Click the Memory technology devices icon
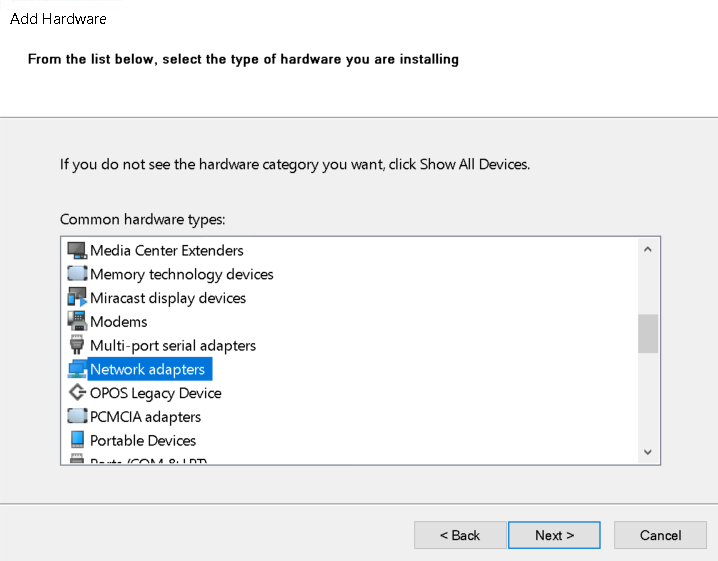The width and height of the screenshot is (718, 561). [77, 274]
